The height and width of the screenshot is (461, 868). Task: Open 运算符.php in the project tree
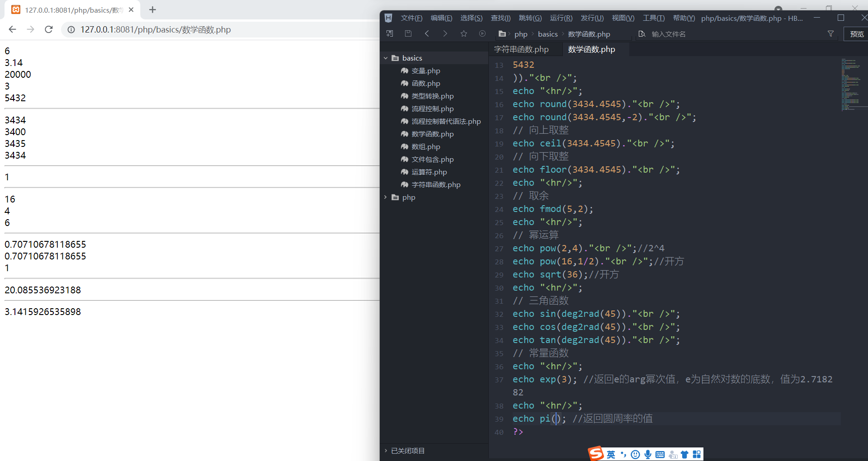click(x=429, y=172)
